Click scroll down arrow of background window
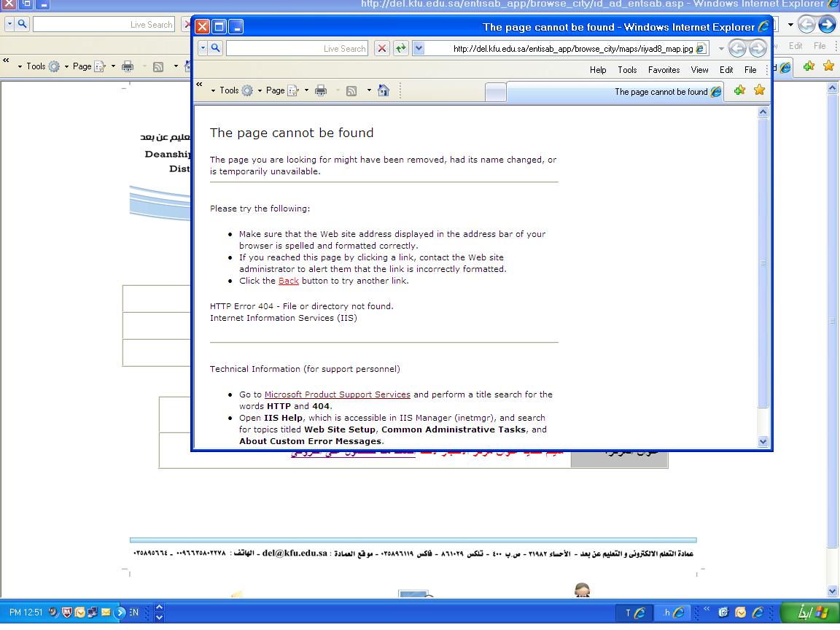This screenshot has width=840, height=630. click(x=832, y=591)
